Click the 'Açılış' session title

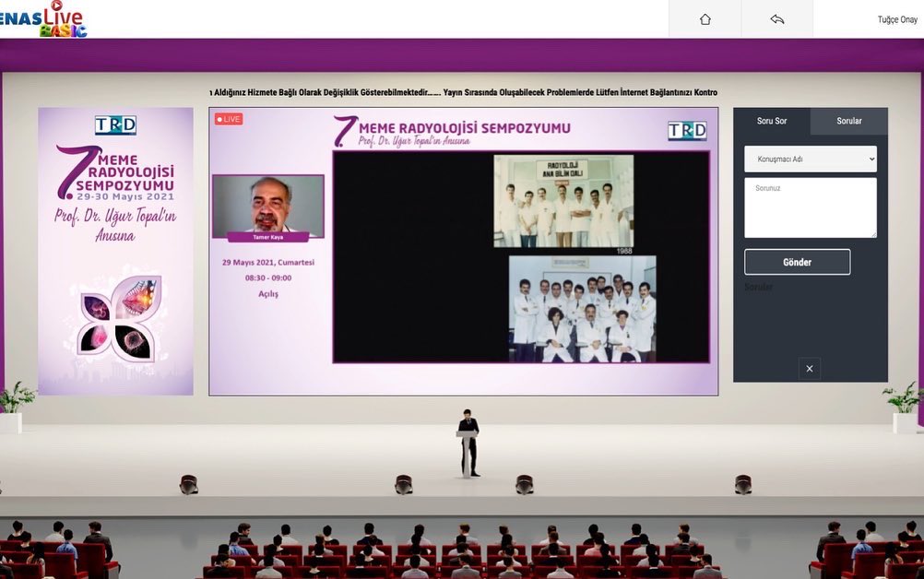[268, 293]
